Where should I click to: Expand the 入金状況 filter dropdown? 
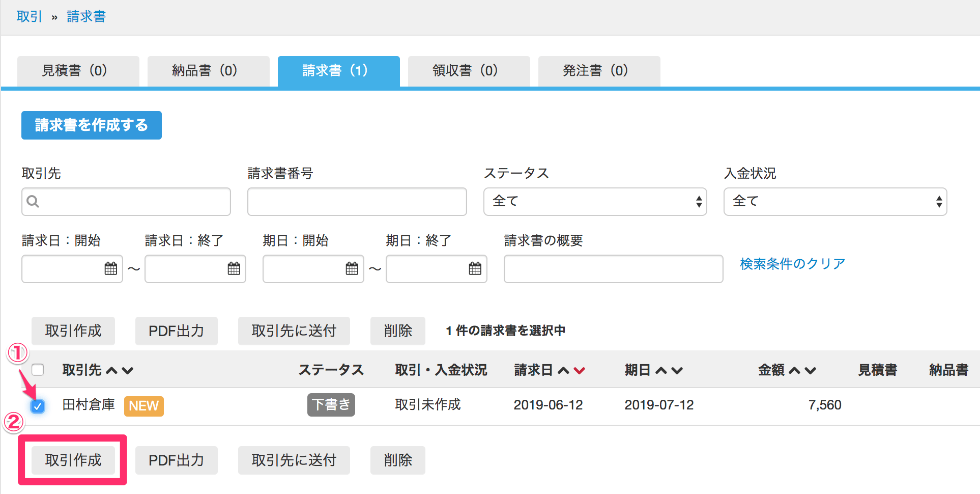point(835,202)
